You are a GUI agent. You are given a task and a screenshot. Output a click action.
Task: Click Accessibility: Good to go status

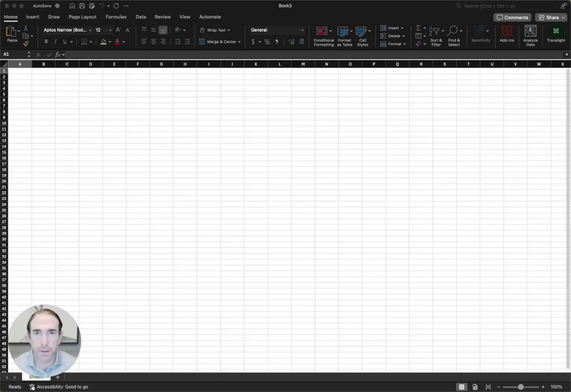58,387
